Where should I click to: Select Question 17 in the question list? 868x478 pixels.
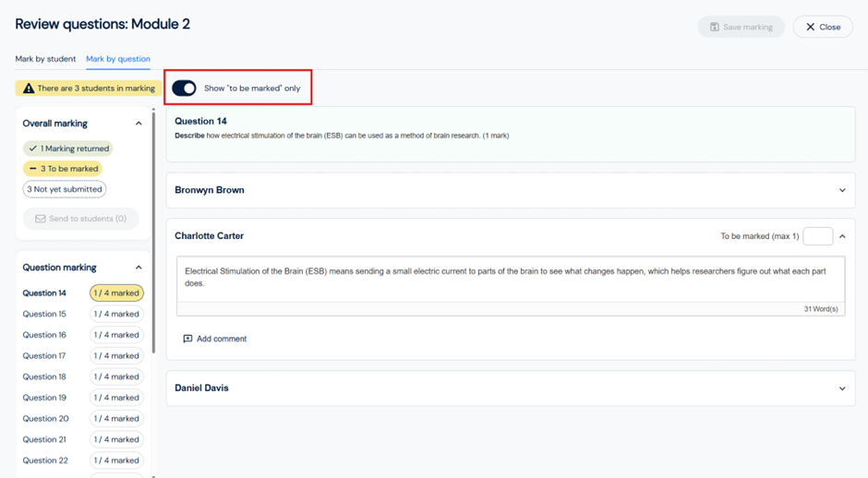44,356
